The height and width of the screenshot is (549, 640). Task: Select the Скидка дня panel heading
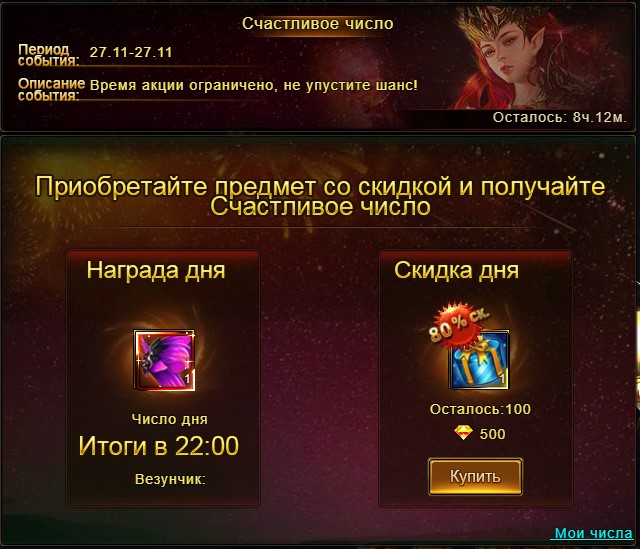(x=456, y=270)
